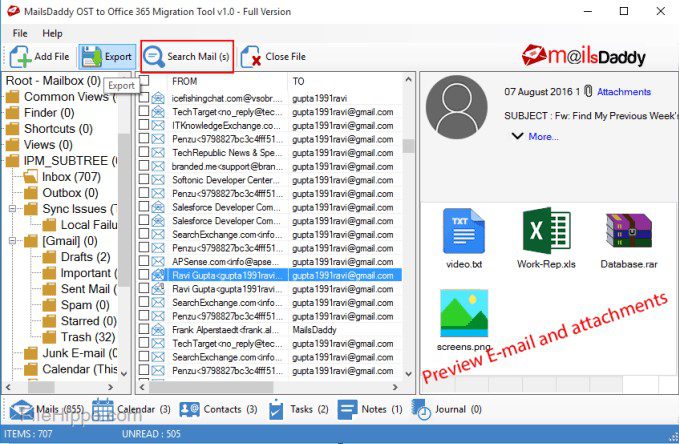This screenshot has width=679, height=444.
Task: Click the Inbox (707) folder icon
Action: [31, 177]
